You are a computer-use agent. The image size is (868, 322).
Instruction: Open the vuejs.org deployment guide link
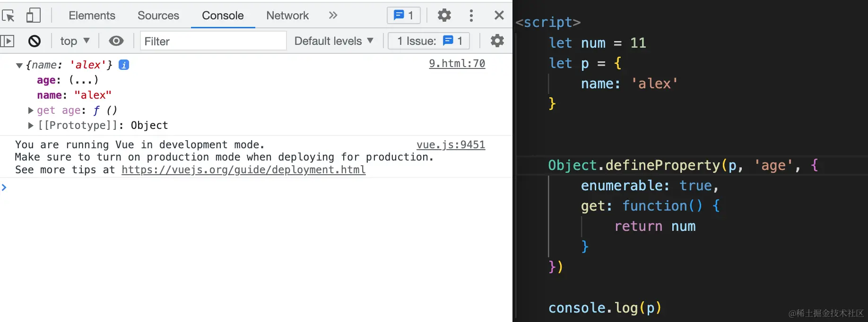[243, 169]
